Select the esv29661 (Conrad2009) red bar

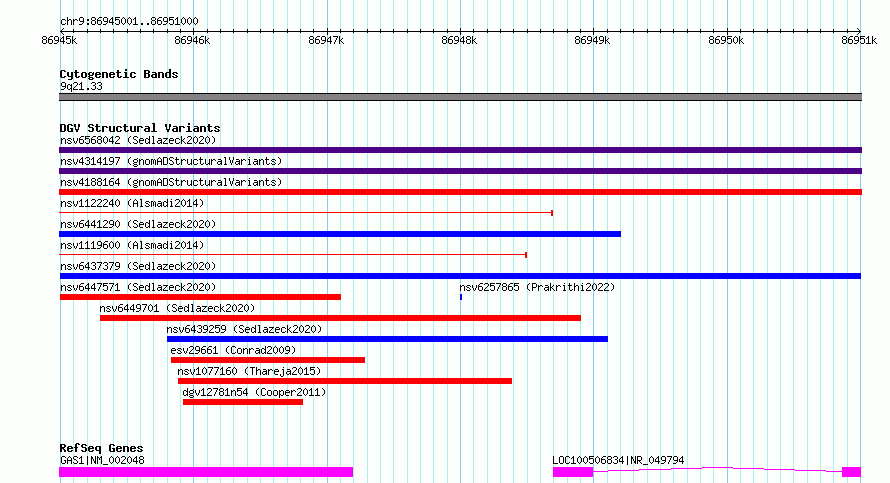(x=268, y=360)
